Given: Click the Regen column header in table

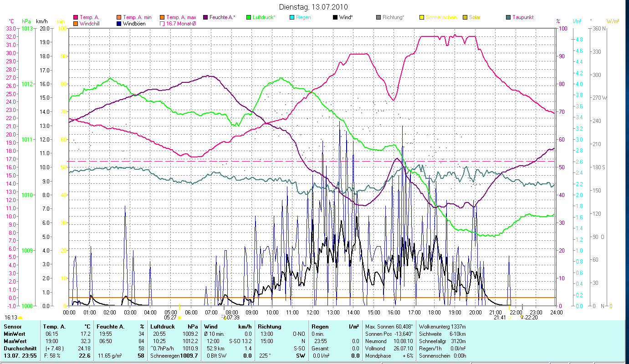Looking at the screenshot, I should click(319, 326).
